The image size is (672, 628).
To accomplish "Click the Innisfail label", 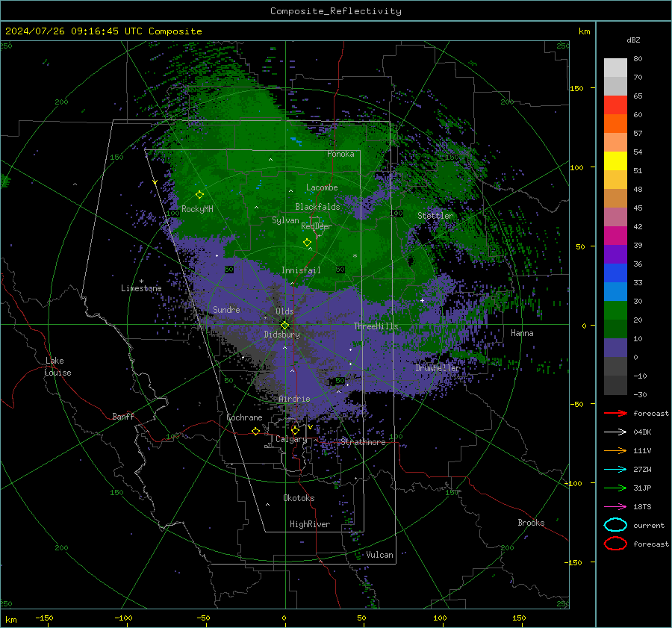I will (x=301, y=270).
